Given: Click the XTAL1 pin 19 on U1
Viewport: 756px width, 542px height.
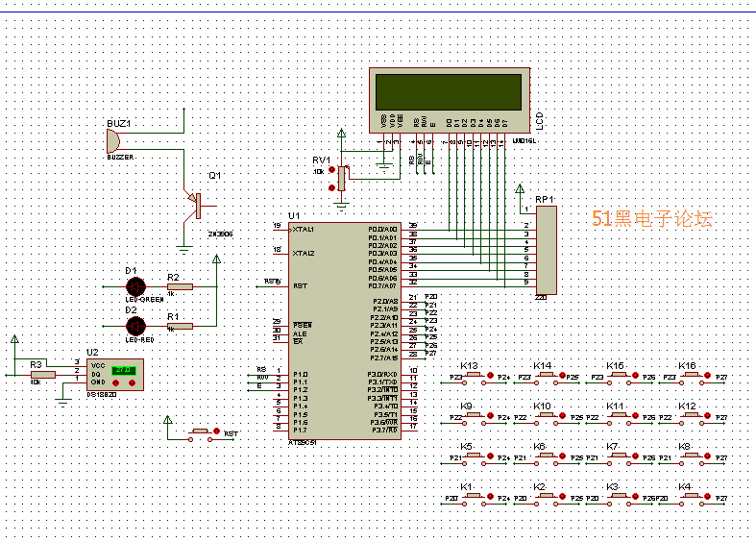Looking at the screenshot, I should [x=280, y=230].
